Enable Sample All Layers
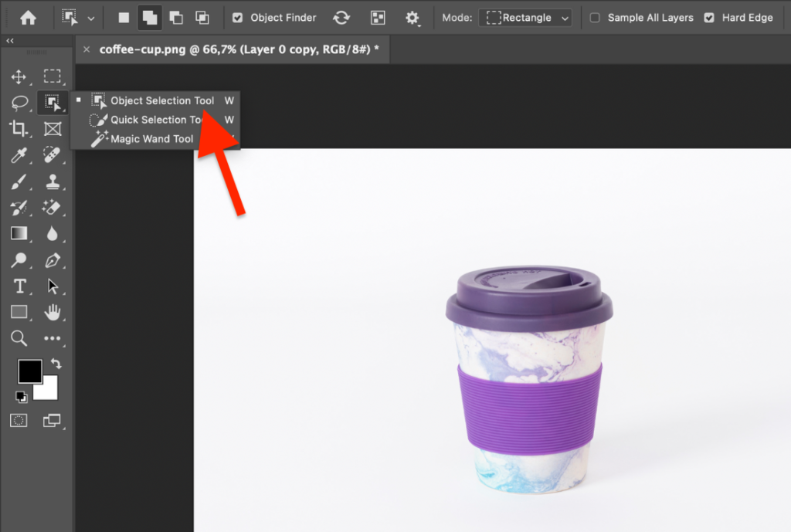The height and width of the screenshot is (532, 791). click(595, 17)
